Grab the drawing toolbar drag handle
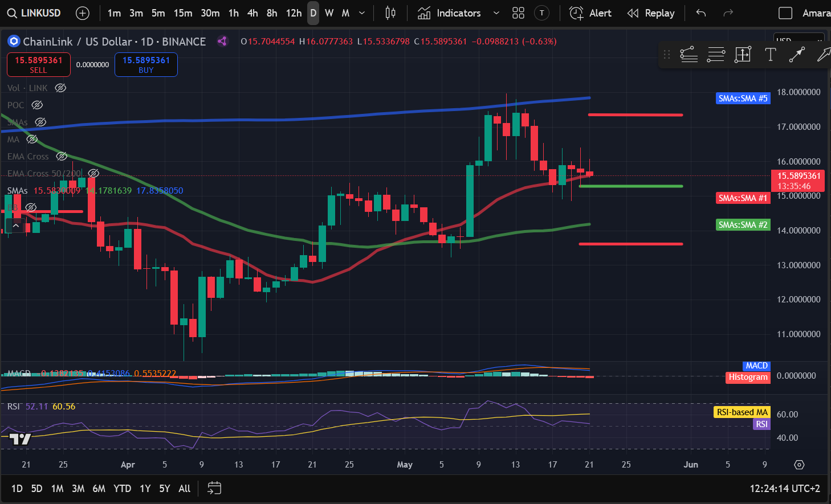This screenshot has width=831, height=504. click(x=666, y=55)
